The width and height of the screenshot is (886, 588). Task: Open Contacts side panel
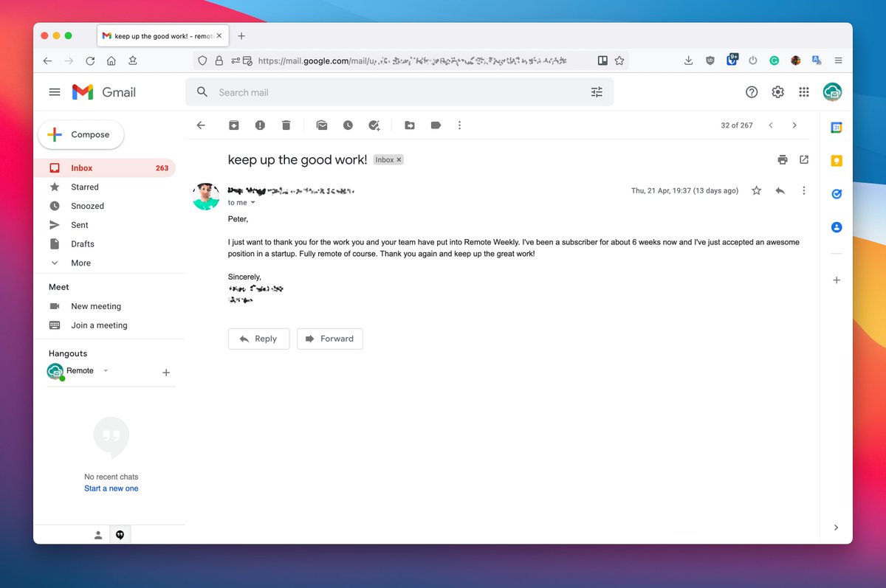click(837, 227)
